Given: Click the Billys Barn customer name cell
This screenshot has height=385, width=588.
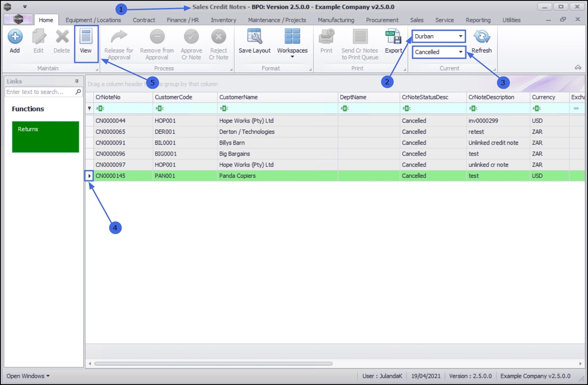Looking at the screenshot, I should tap(278, 143).
